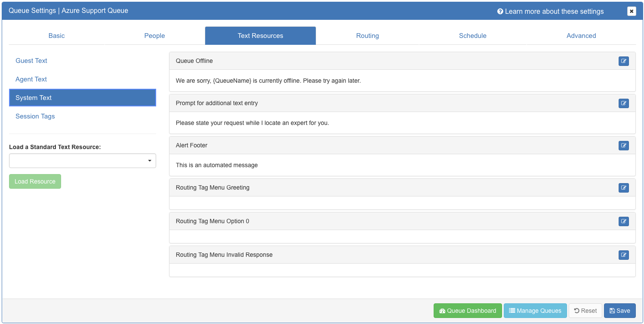Screen dimensions: 644x324
Task: Click 'This is an automated message' text
Action: tap(217, 165)
